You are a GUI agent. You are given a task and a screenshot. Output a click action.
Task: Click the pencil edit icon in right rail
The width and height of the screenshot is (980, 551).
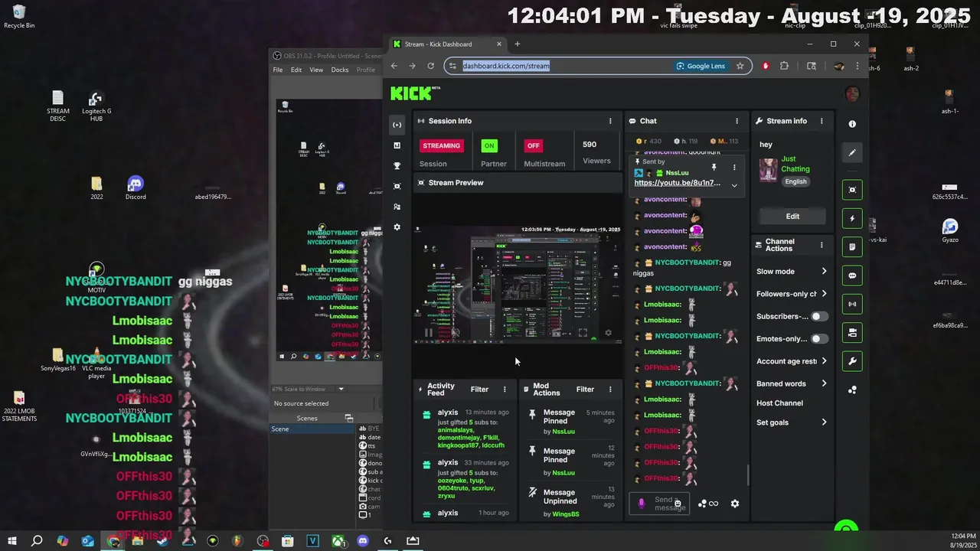tap(852, 152)
